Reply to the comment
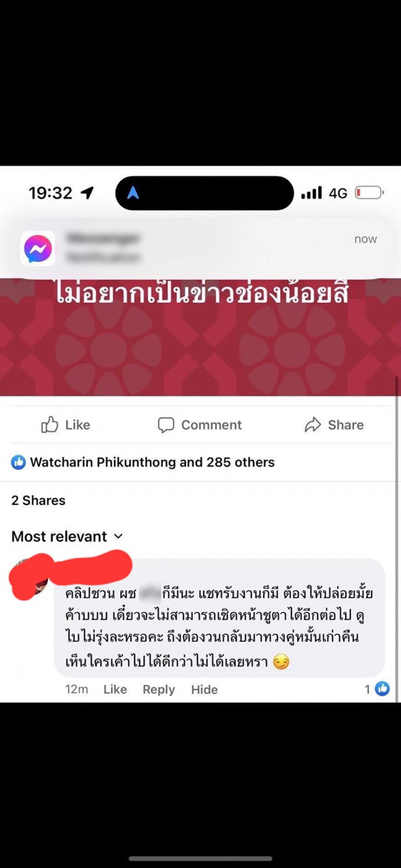401x868 pixels. tap(158, 689)
